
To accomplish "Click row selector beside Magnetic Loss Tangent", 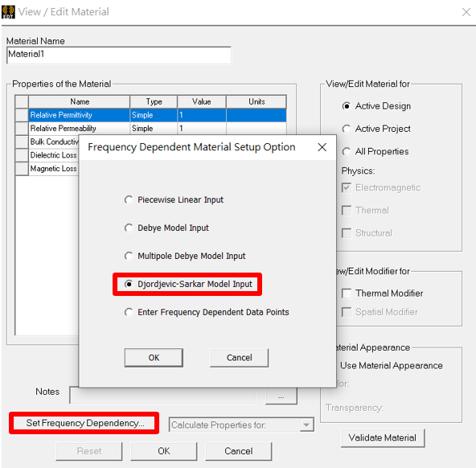I will coord(22,168).
